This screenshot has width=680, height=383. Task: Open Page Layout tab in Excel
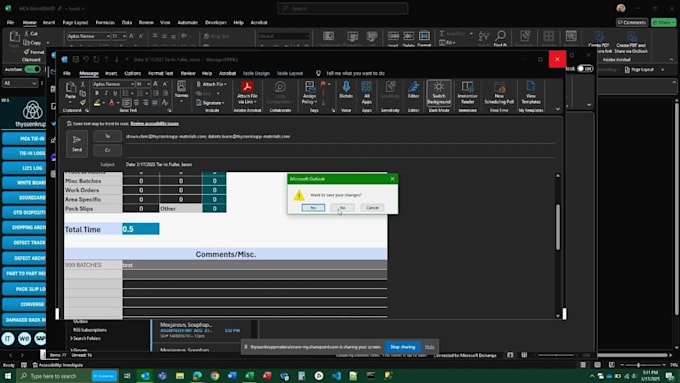(75, 23)
